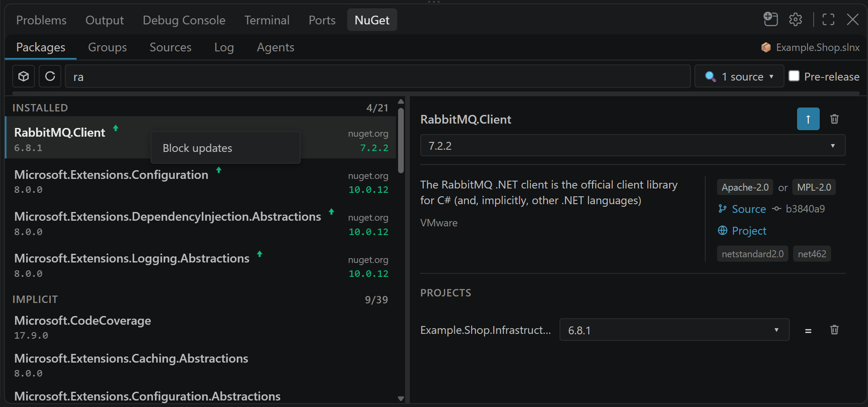Open the Source repository link
The width and height of the screenshot is (868, 407).
(x=748, y=209)
